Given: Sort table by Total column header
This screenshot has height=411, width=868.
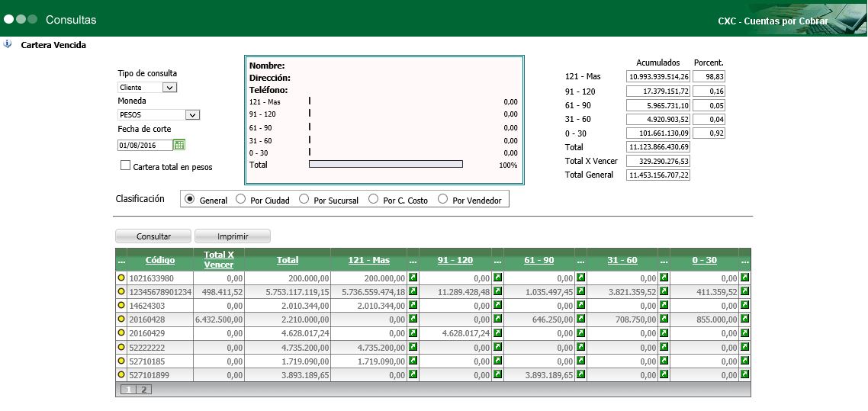Looking at the screenshot, I should 288,260.
